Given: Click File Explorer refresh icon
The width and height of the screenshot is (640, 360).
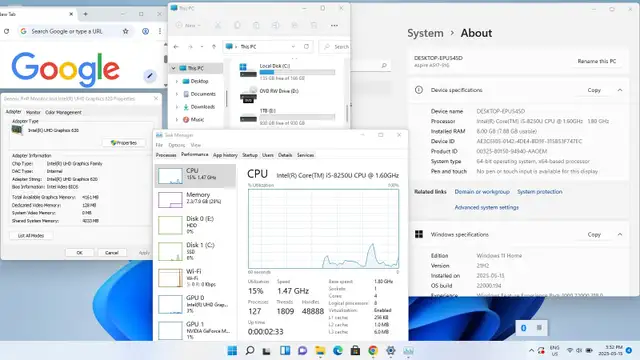Looking at the screenshot, I should [306, 47].
